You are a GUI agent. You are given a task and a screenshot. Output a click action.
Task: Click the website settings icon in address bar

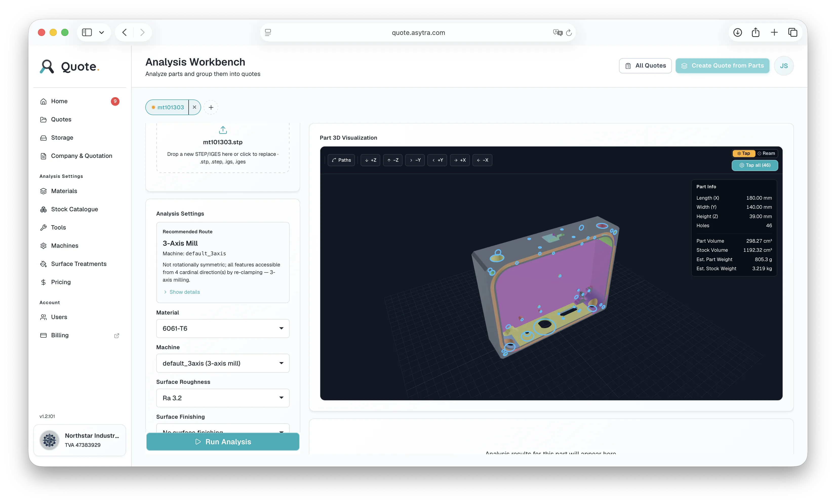coord(268,33)
